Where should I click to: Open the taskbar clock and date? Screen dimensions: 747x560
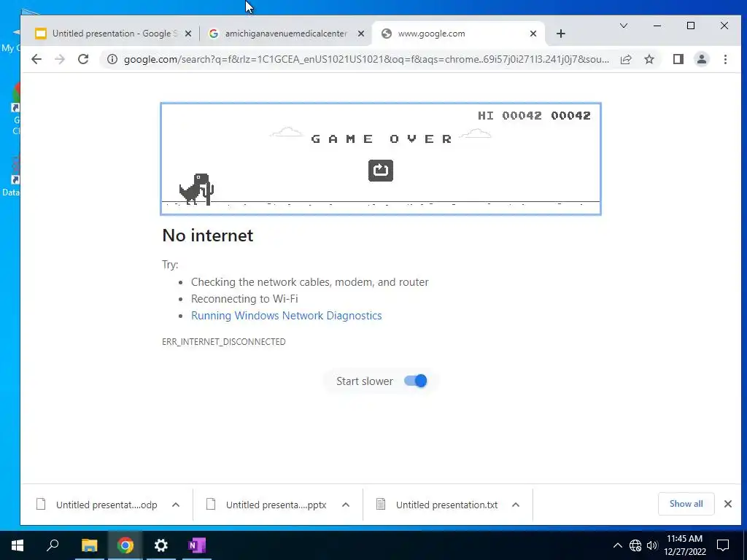[x=684, y=545]
